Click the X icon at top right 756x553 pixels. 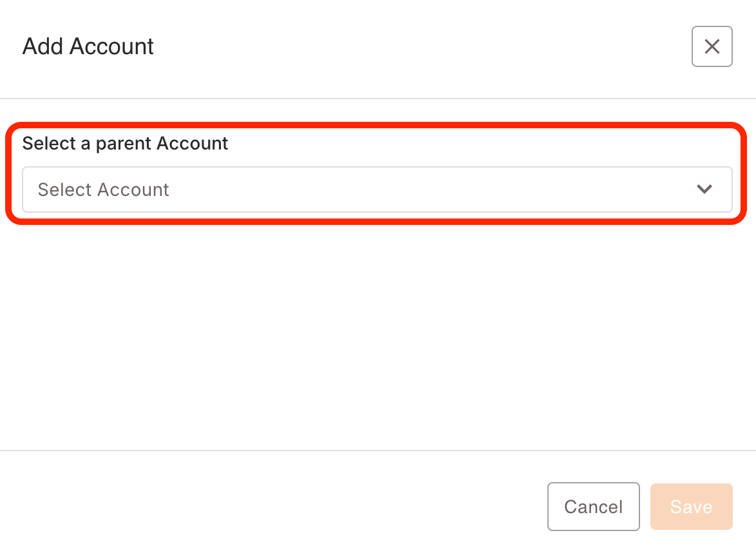(712, 46)
